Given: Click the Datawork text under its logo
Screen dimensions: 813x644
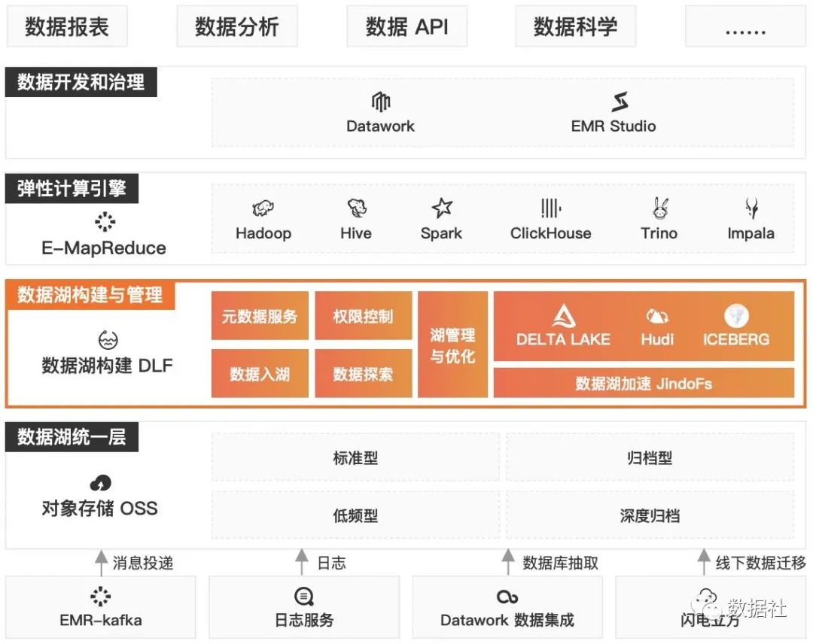Looking at the screenshot, I should pos(381,126).
